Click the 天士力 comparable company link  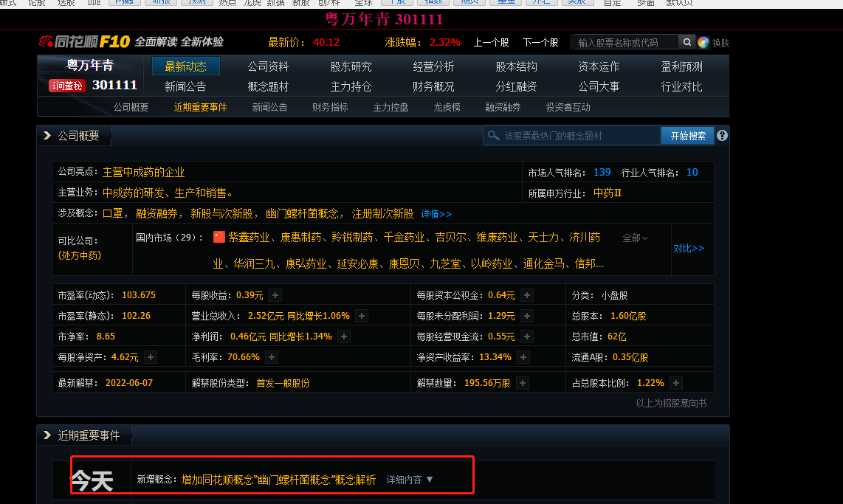click(543, 237)
